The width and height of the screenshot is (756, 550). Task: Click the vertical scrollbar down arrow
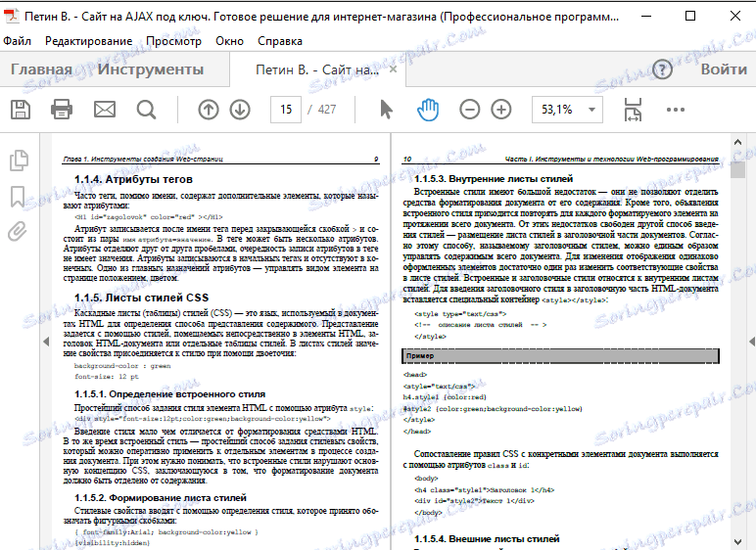pos(737,542)
